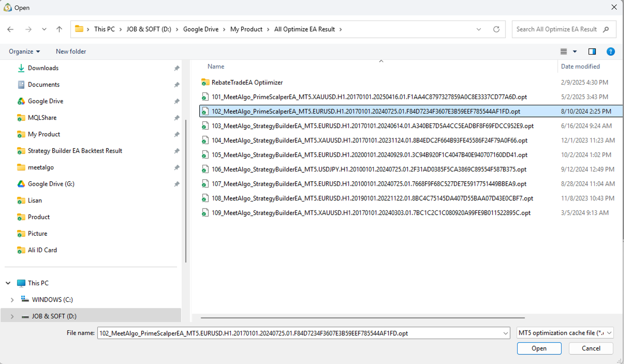This screenshot has height=364, width=624.
Task: Click New folder
Action: (71, 51)
